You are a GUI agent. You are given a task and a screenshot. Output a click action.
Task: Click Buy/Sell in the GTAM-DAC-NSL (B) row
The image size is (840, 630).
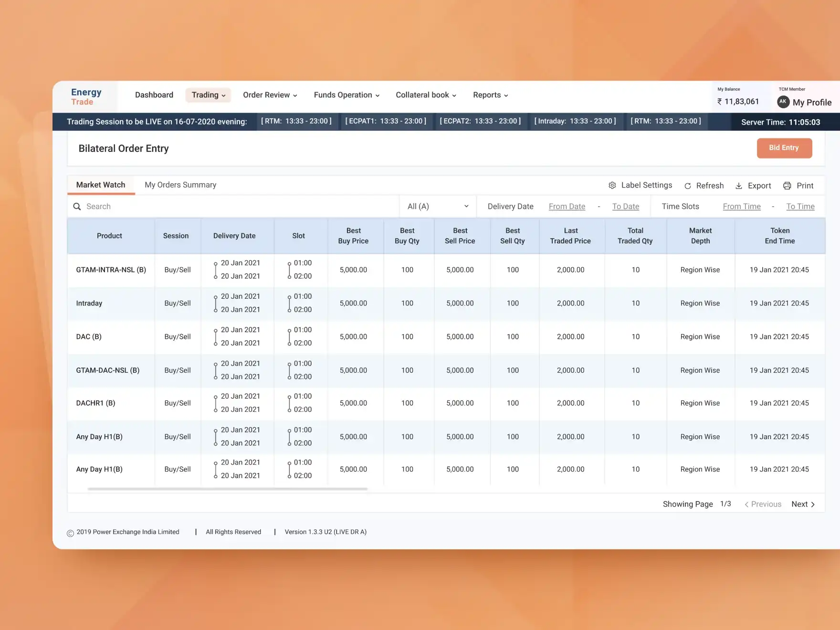(178, 370)
